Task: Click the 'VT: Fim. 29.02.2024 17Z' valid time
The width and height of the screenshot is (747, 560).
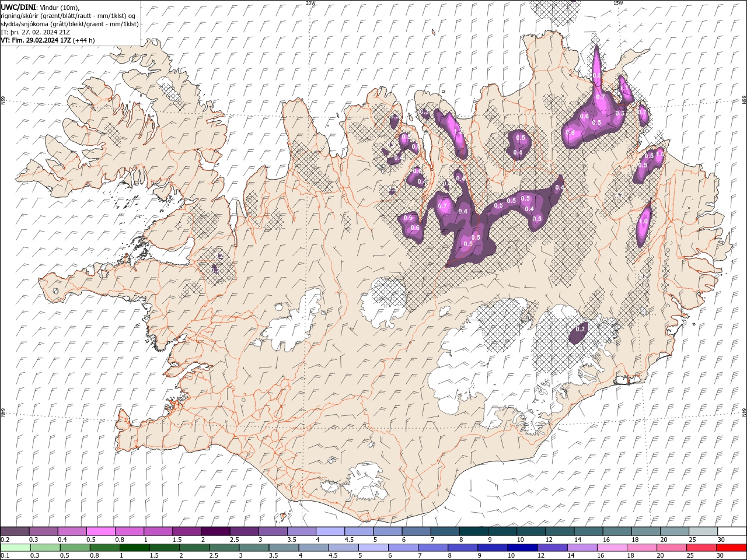Action: point(36,40)
